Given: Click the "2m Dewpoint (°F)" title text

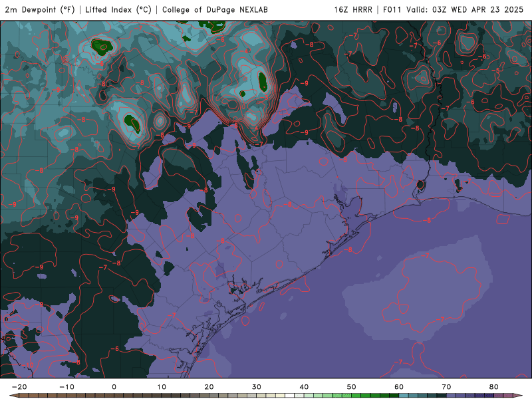Looking at the screenshot, I should tap(40, 9).
